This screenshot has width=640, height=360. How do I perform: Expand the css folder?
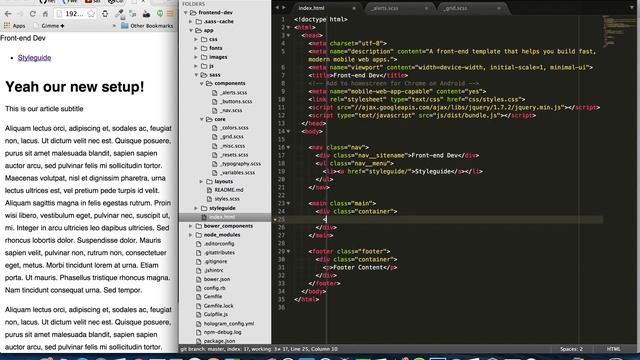[x=196, y=40]
